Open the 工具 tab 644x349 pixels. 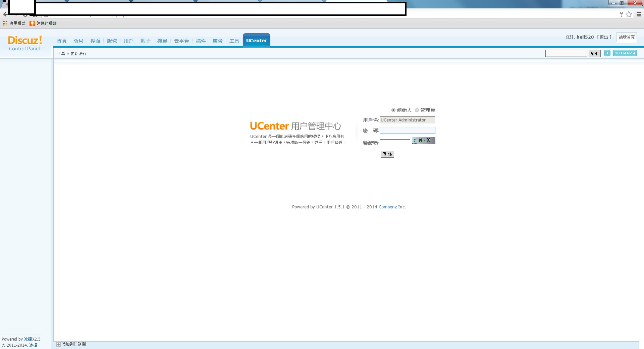234,41
